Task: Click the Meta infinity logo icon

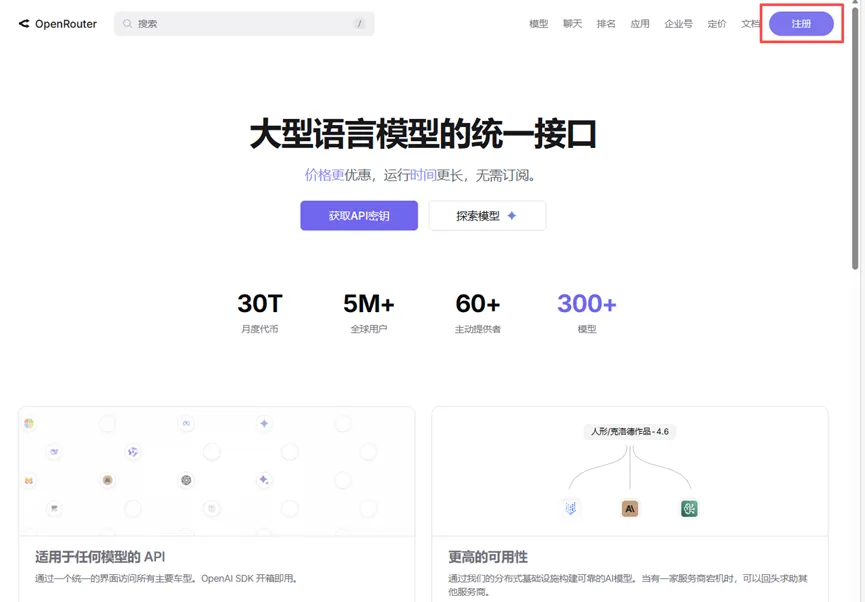Action: (x=186, y=423)
